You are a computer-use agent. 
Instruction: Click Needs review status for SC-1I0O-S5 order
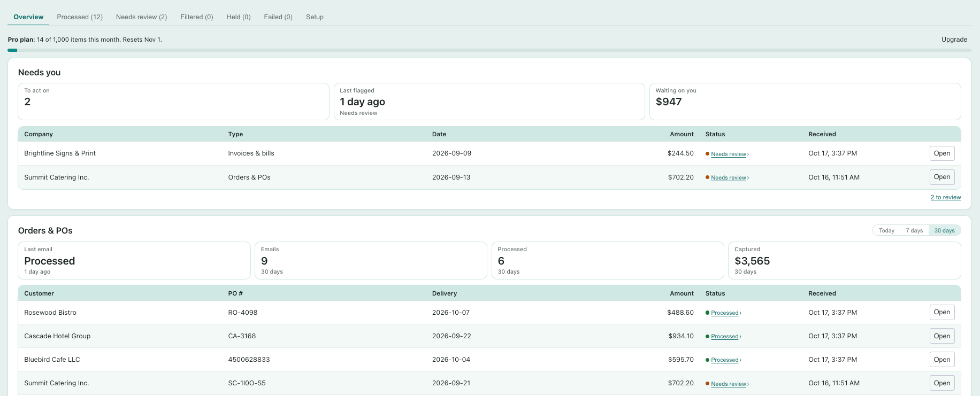(730, 384)
